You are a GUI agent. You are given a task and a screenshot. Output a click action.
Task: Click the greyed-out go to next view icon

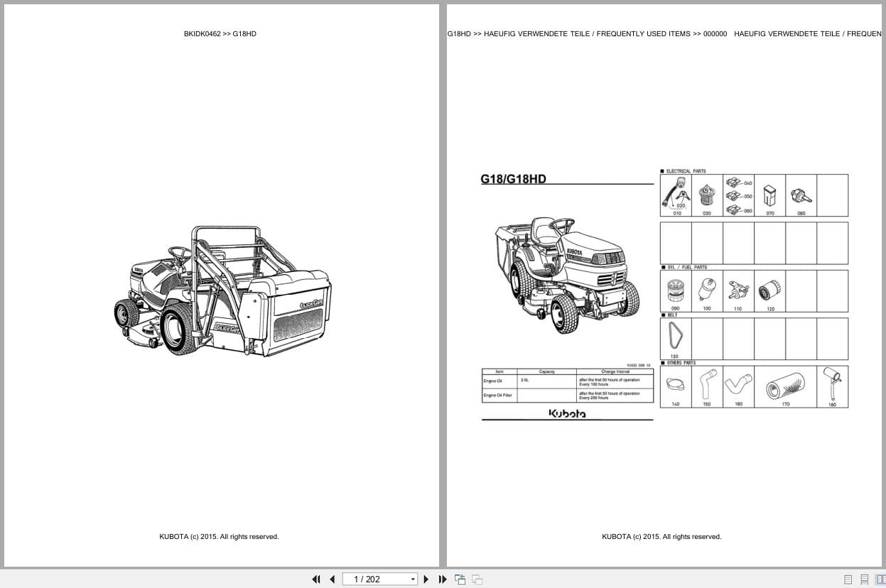477,579
